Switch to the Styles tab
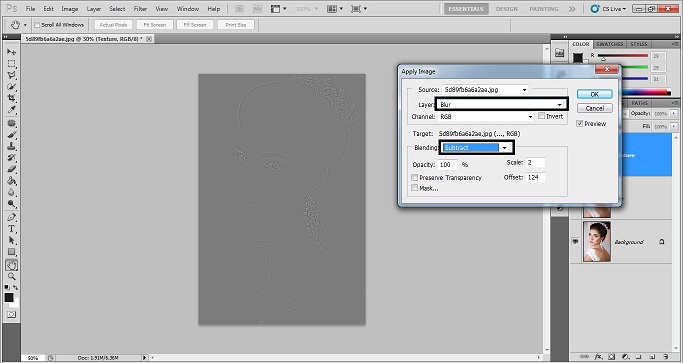The width and height of the screenshot is (683, 363). click(x=639, y=44)
